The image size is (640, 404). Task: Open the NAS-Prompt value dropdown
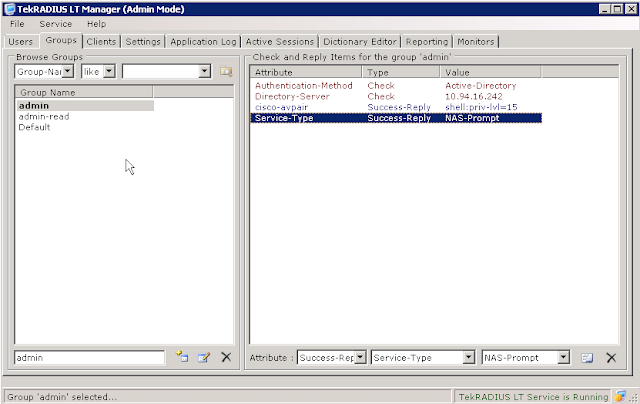point(563,357)
